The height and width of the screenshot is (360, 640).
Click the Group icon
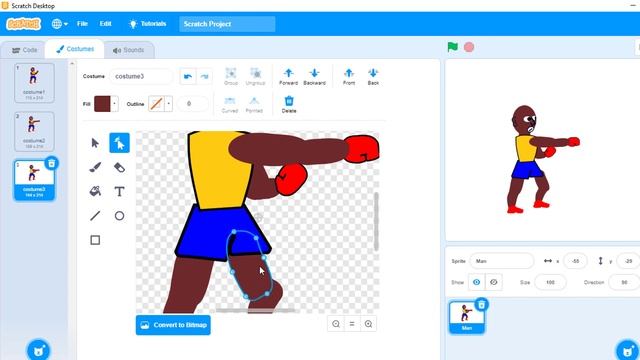coord(231,76)
